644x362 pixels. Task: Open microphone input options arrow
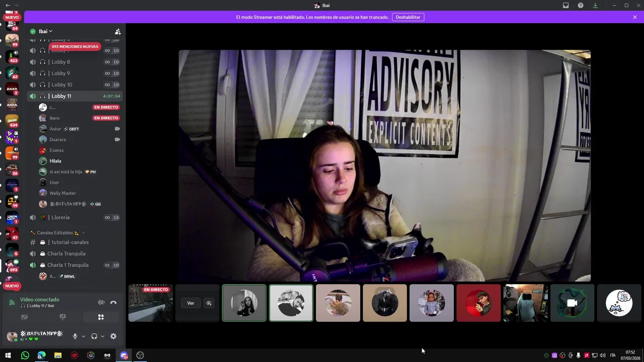[83, 336]
